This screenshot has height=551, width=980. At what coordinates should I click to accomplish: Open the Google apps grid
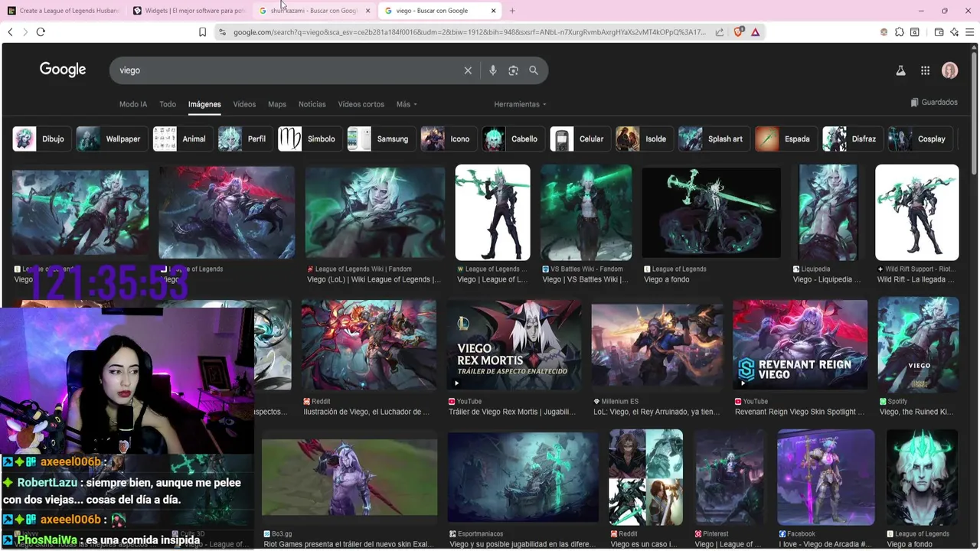pyautogui.click(x=926, y=70)
